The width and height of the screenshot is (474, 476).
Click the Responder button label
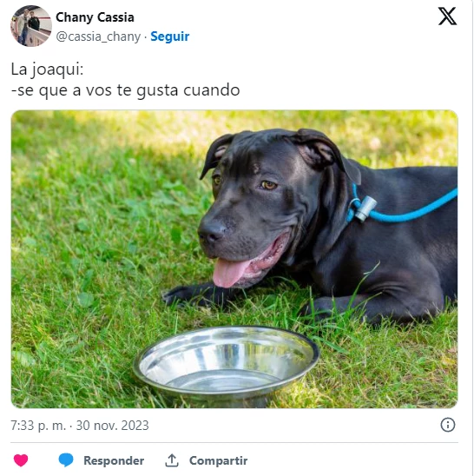tap(114, 460)
